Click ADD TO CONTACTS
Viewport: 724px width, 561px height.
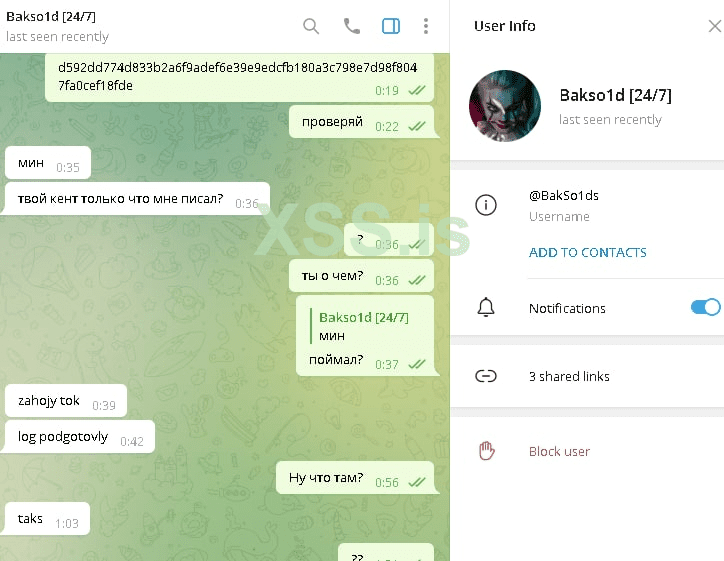[x=587, y=253]
